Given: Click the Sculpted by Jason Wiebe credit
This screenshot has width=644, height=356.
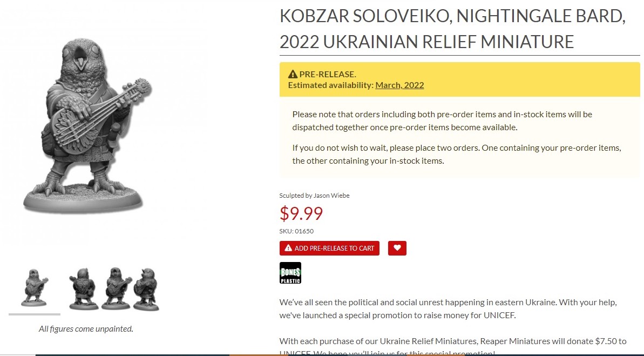Looking at the screenshot, I should pyautogui.click(x=314, y=196).
